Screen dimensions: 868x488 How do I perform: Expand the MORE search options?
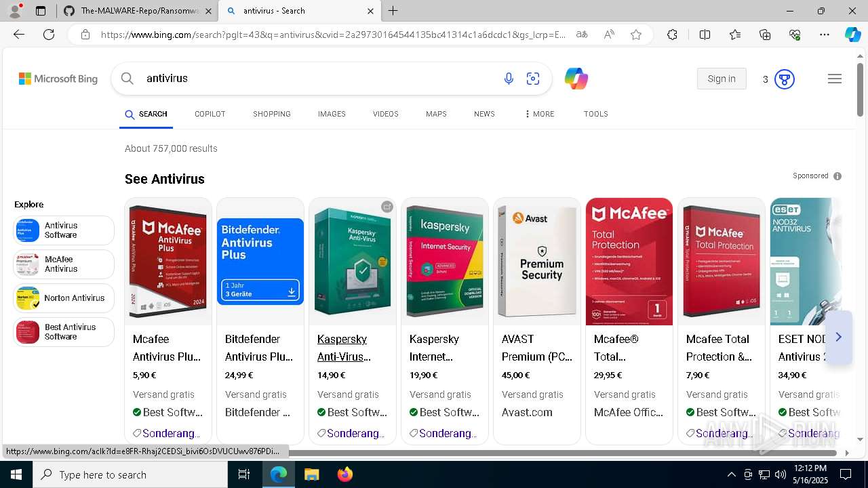(539, 114)
